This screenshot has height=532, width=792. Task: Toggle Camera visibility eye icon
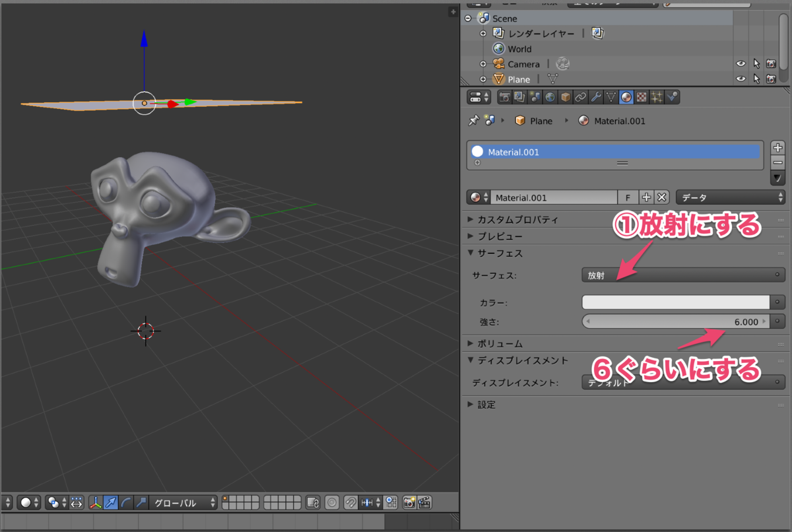(741, 64)
